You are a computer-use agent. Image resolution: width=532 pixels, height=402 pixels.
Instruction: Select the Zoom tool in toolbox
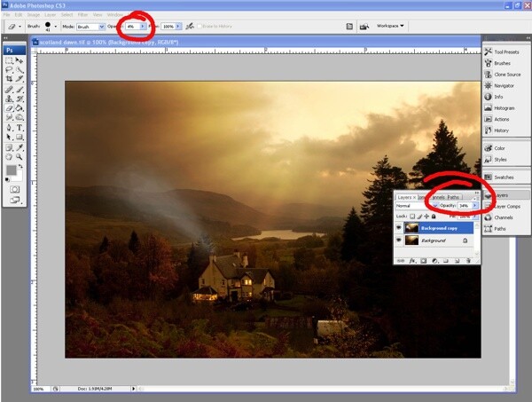coord(20,157)
